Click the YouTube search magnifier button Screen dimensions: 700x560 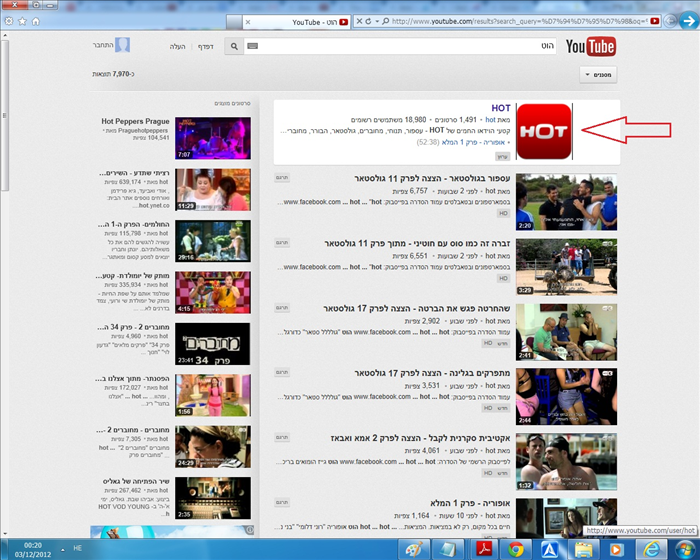click(234, 46)
